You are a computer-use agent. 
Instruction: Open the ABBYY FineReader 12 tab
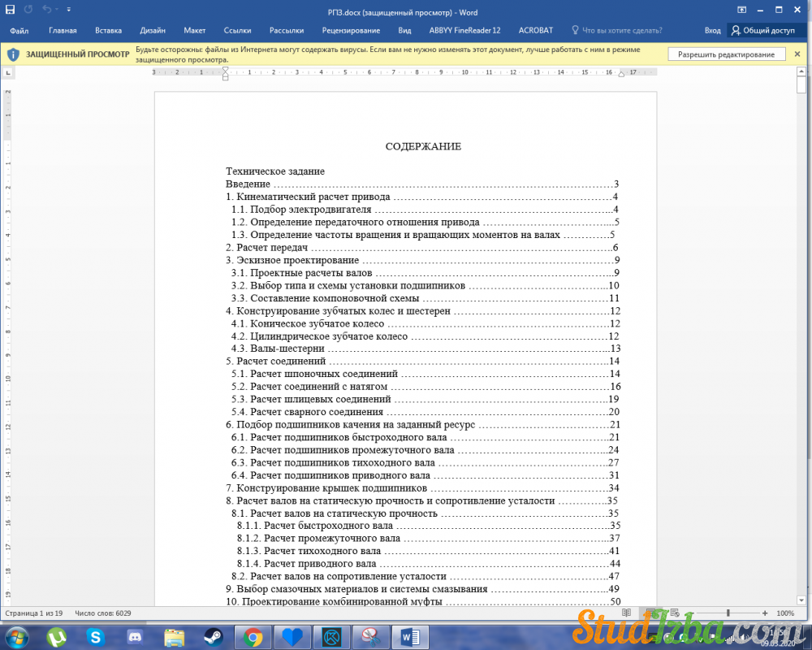pyautogui.click(x=464, y=31)
